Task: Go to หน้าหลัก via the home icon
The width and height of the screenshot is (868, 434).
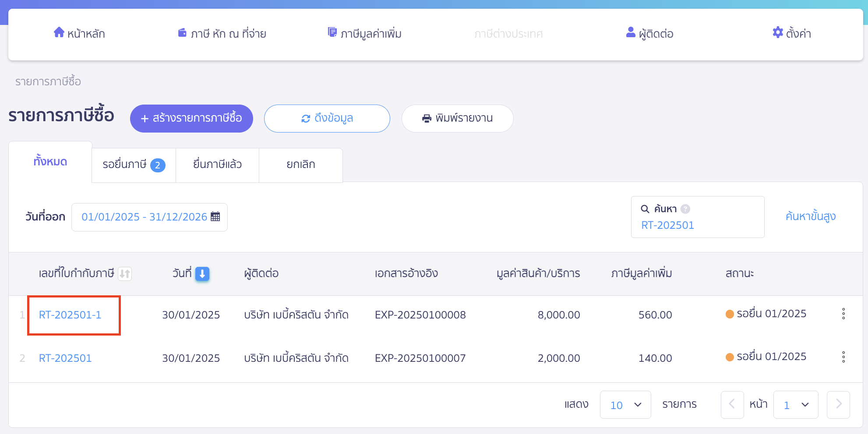Action: 59,32
